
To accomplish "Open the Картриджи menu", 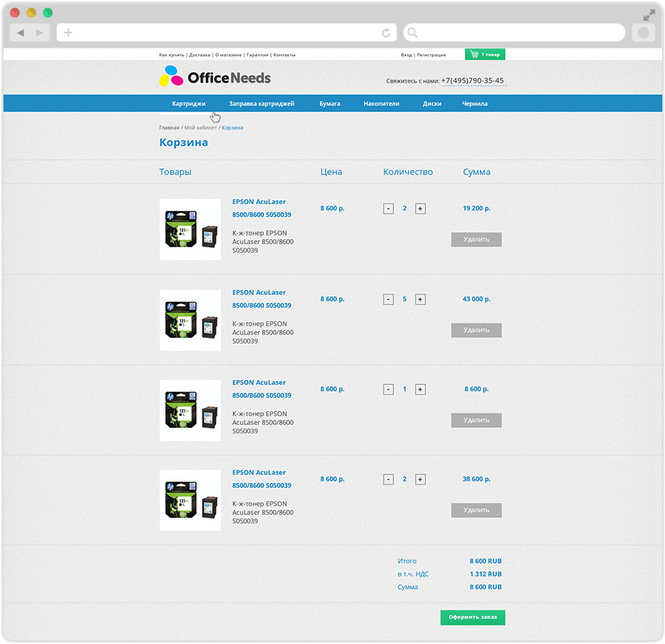I will tap(188, 104).
